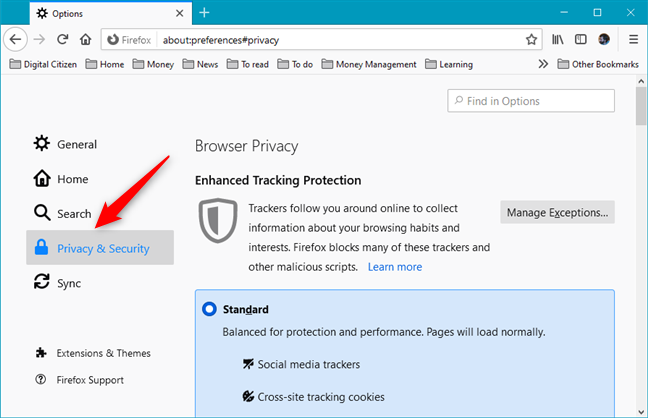Click the scrollbar down arrow
648x418 pixels.
pos(641,412)
